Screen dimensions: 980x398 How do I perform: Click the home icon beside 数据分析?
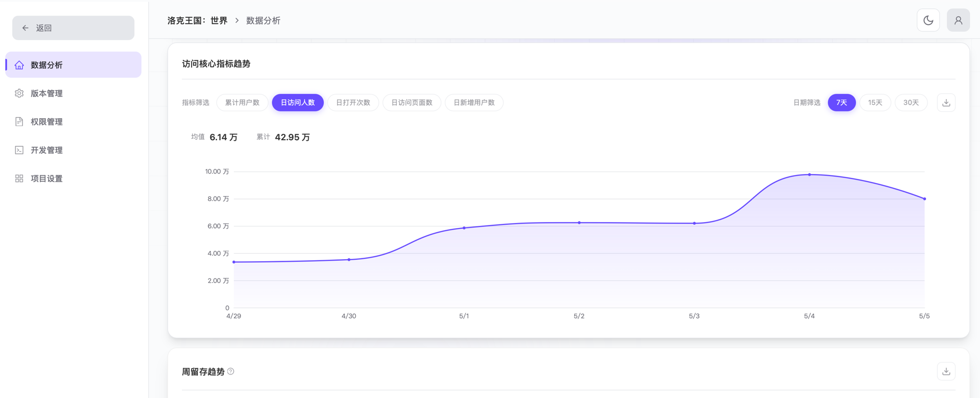coord(19,65)
